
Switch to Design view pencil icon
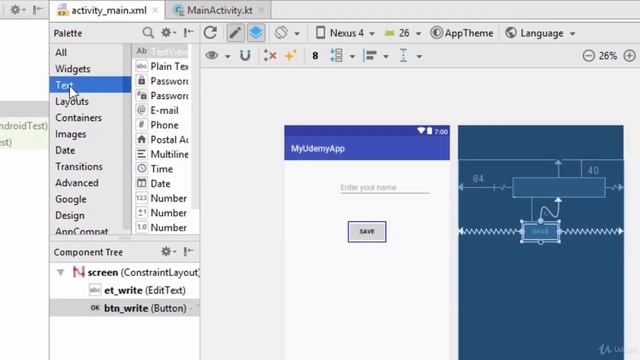tap(235, 33)
